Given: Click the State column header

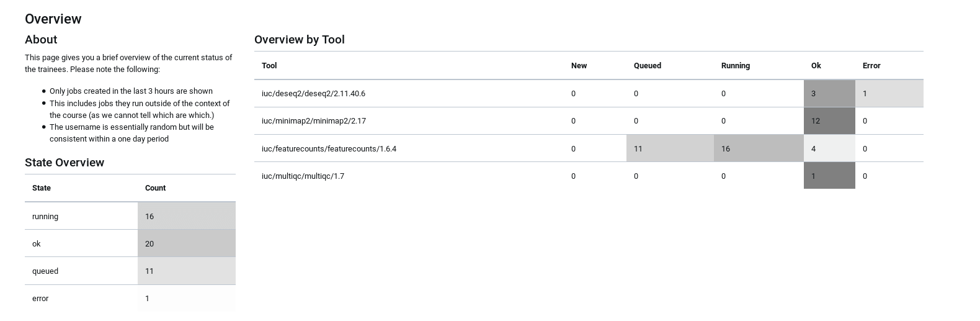Looking at the screenshot, I should (x=42, y=188).
